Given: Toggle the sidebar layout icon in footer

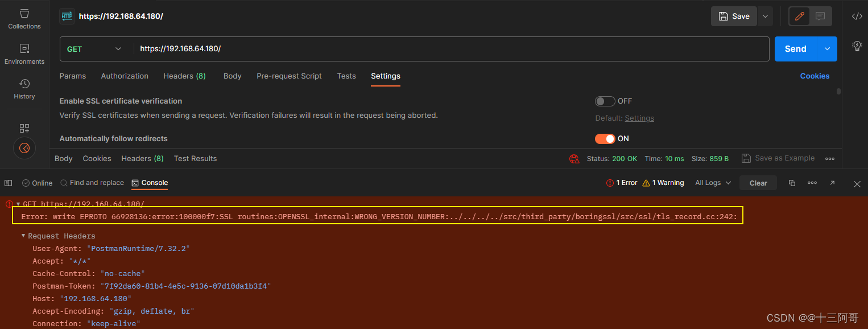Looking at the screenshot, I should pyautogui.click(x=8, y=183).
